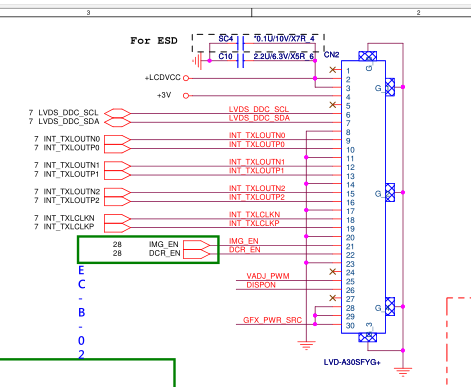The width and height of the screenshot is (471, 387).
Task: Select the INT_TXLOUTN0 off-page port symbol
Action: pyautogui.click(x=118, y=140)
